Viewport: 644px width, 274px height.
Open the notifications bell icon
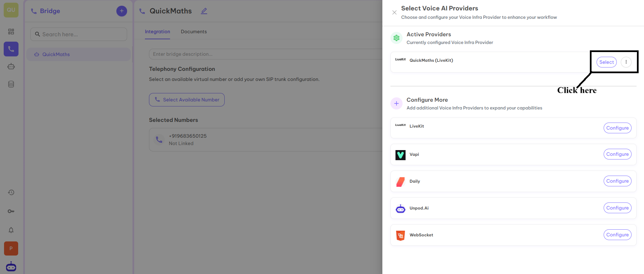pyautogui.click(x=11, y=230)
